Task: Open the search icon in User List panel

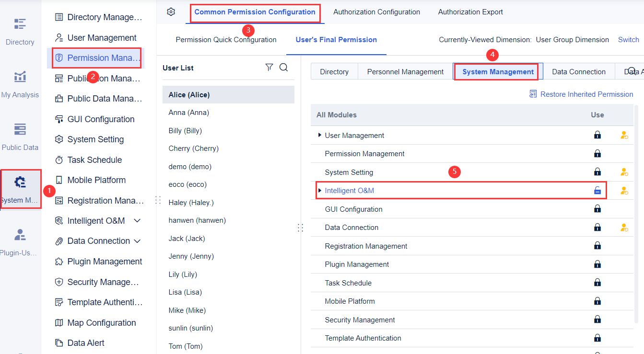Action: [x=284, y=67]
